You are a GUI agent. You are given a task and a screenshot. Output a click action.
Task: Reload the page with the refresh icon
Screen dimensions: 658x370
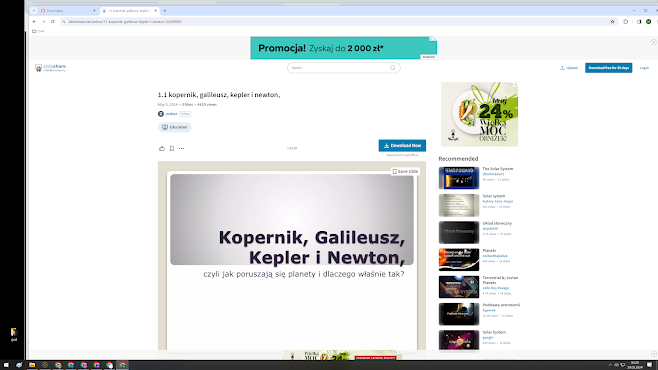52,21
